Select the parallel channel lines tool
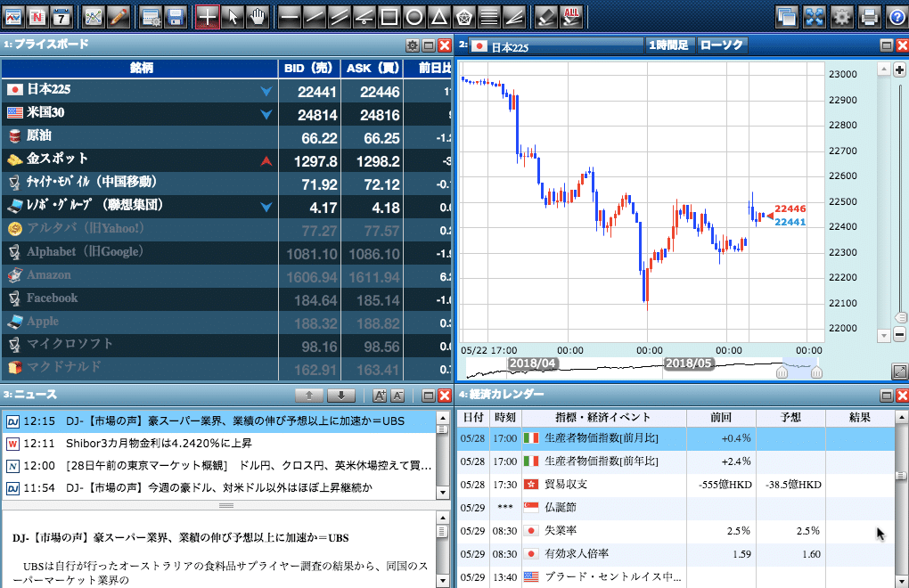This screenshot has height=588, width=909. [340, 16]
